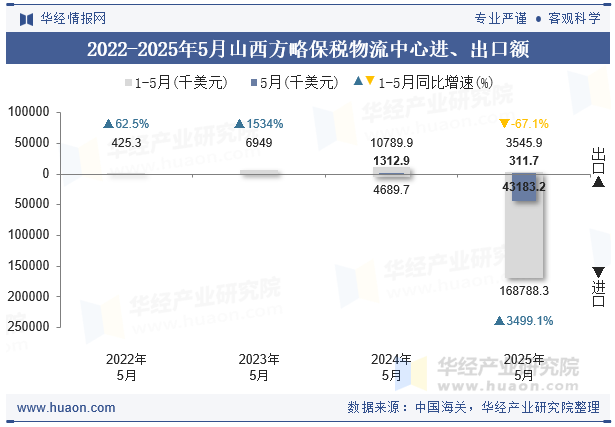Click the 2025年5月 axis label
This screenshot has width=615, height=427.
pyautogui.click(x=524, y=367)
